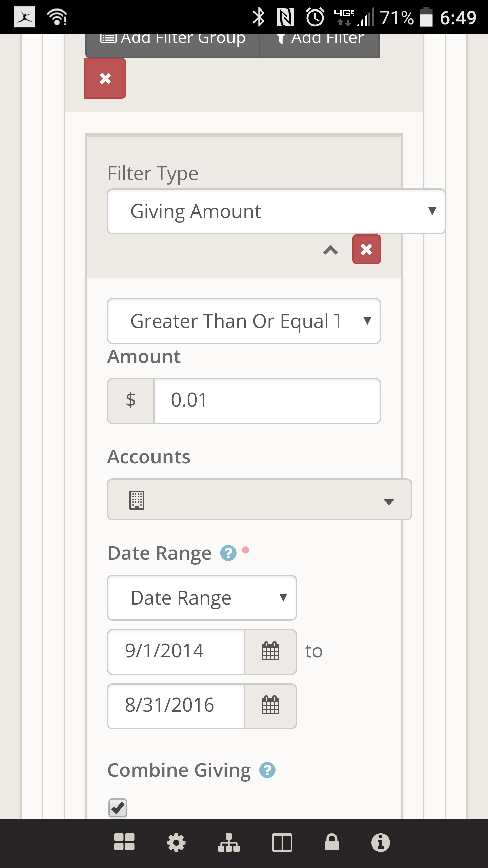Open the Greater Than Or Equal To dropdown
The width and height of the screenshot is (488, 868).
pos(244,321)
